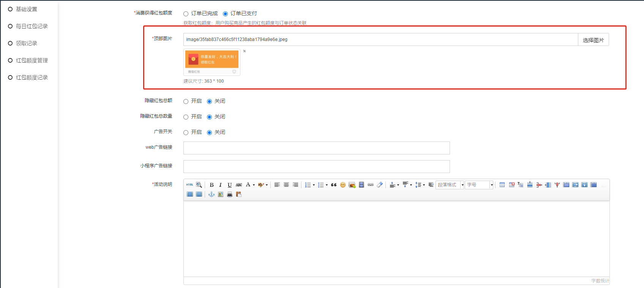644x288 pixels.
Task: Click the eraser clear-formatting icon
Action: 380,185
